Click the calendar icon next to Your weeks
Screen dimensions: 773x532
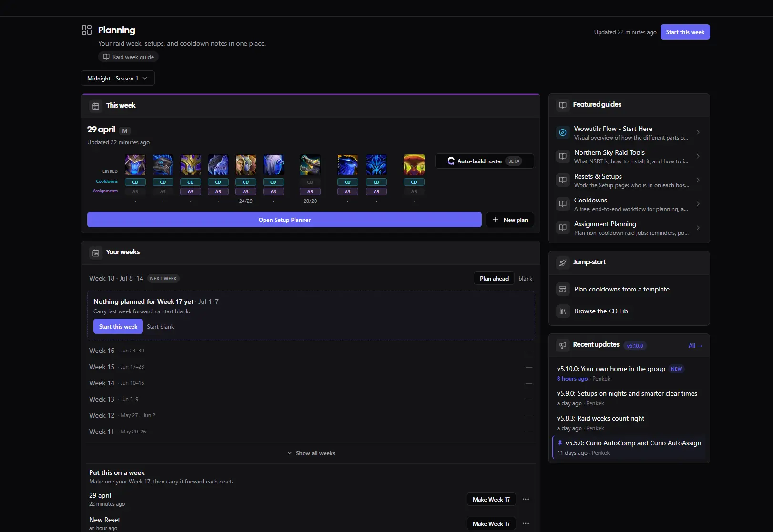pos(96,252)
